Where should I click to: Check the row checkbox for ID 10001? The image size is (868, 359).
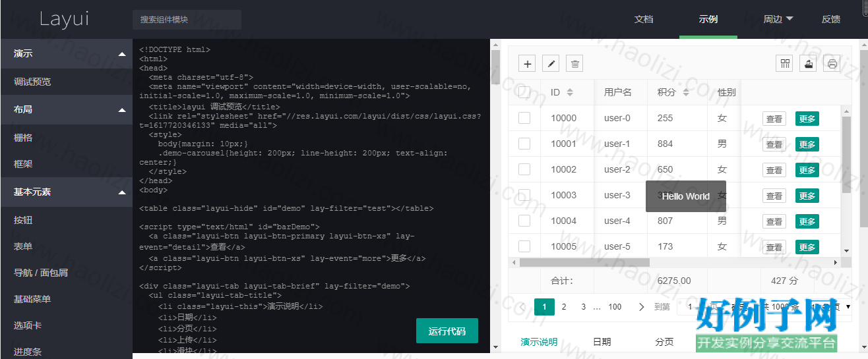point(524,144)
